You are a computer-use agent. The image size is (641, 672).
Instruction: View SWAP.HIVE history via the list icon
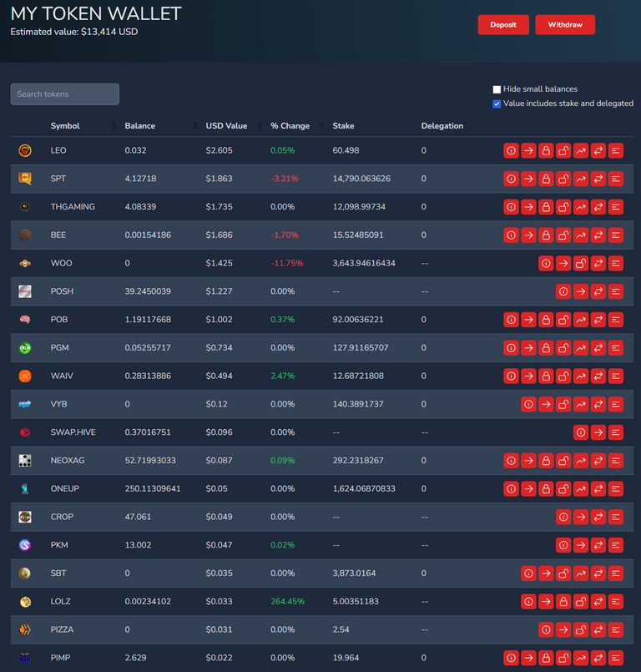pyautogui.click(x=616, y=432)
